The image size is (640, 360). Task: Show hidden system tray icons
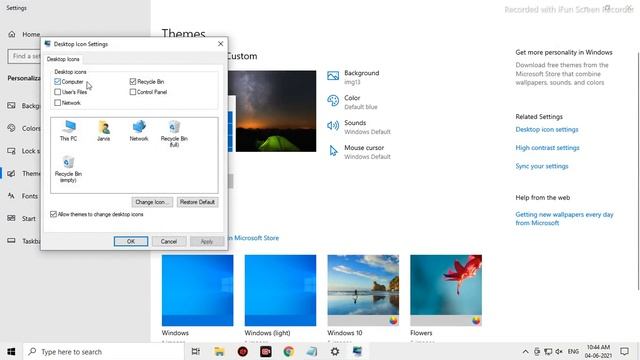tap(525, 351)
